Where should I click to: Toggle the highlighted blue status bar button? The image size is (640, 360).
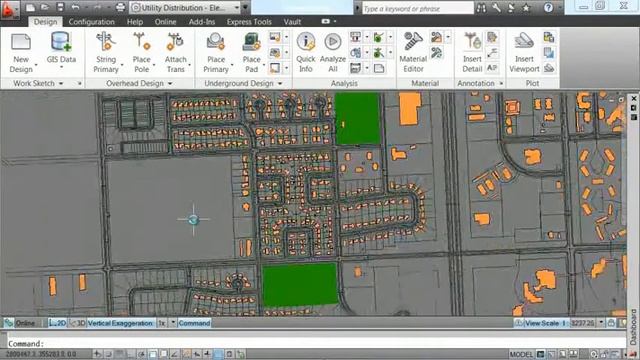coord(218,354)
